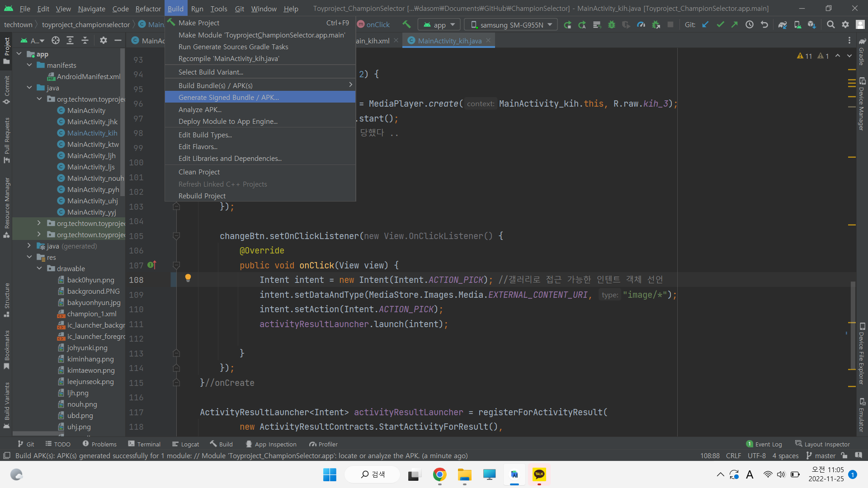This screenshot has width=868, height=488.
Task: Click the Make Project hammer icon in toolbar
Action: [406, 24]
